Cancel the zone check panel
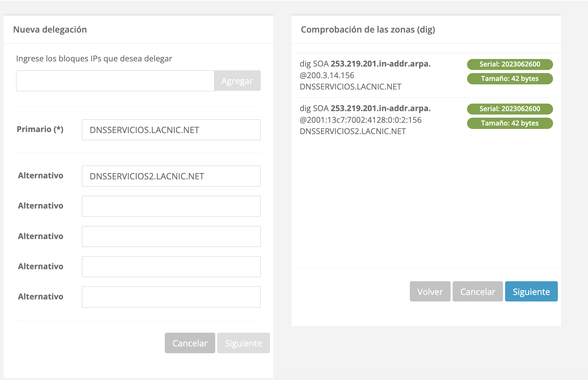Viewport: 588px width, 380px height. pos(477,292)
